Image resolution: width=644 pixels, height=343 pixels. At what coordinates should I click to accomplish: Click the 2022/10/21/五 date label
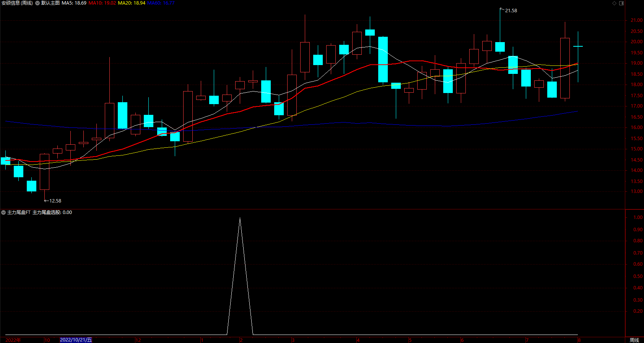pyautogui.click(x=76, y=340)
